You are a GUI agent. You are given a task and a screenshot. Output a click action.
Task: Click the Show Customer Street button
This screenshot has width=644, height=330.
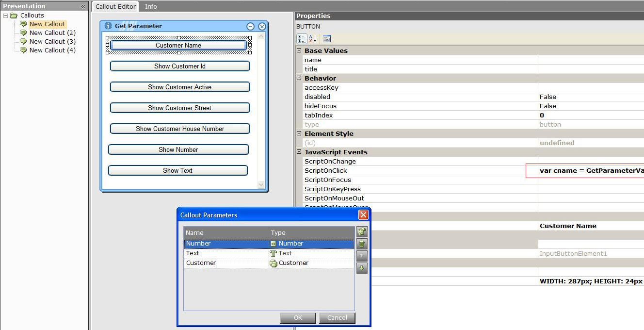coord(180,108)
